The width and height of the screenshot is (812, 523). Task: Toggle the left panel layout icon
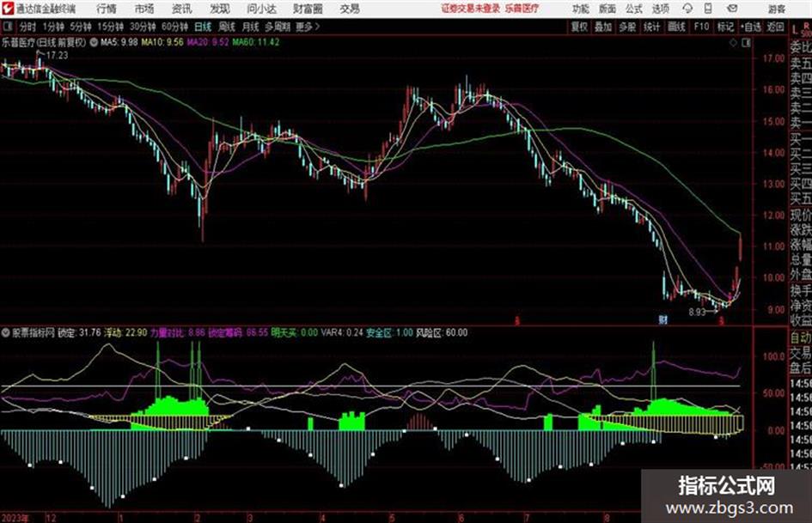point(7,27)
